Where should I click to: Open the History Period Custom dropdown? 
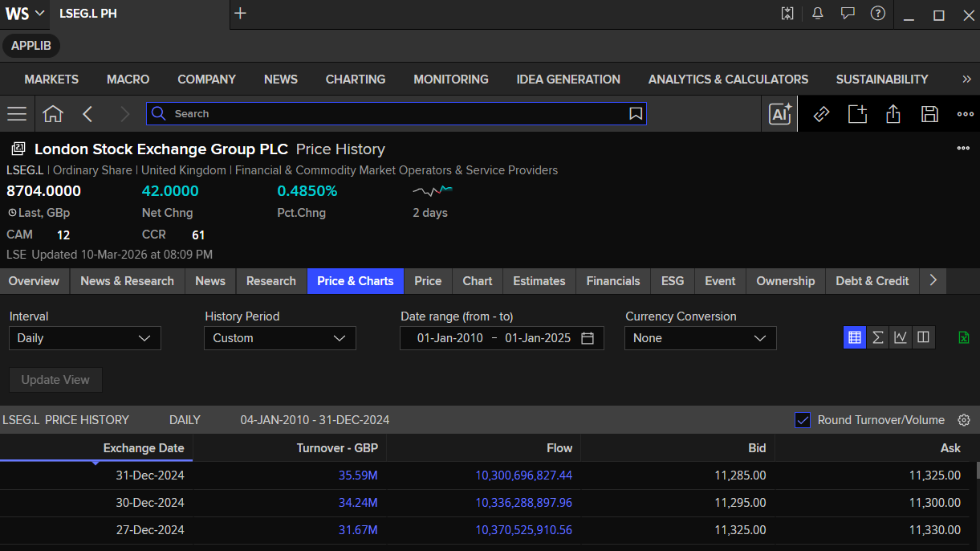pyautogui.click(x=280, y=338)
